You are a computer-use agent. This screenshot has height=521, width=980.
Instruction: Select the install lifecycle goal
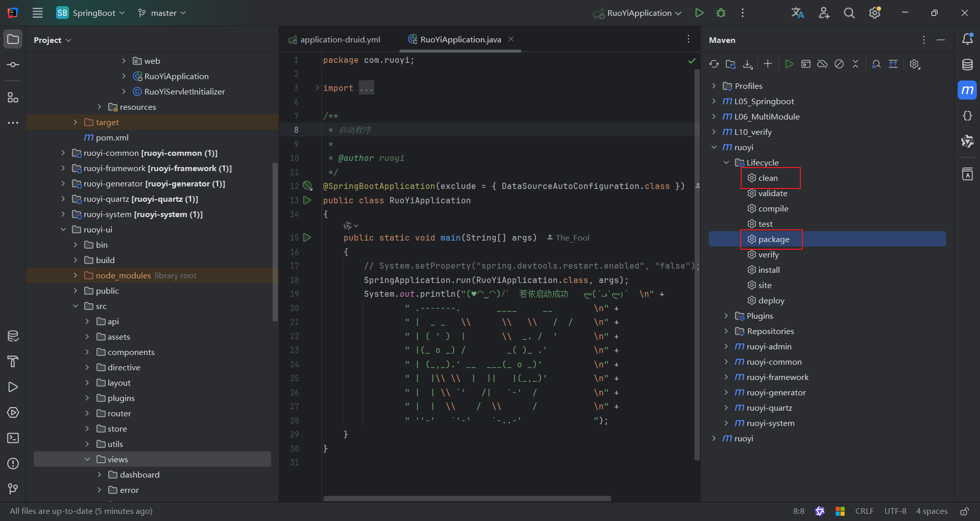pos(769,270)
